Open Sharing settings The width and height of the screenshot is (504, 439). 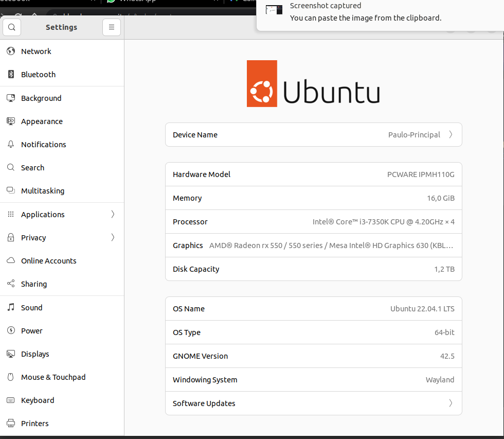coord(62,284)
